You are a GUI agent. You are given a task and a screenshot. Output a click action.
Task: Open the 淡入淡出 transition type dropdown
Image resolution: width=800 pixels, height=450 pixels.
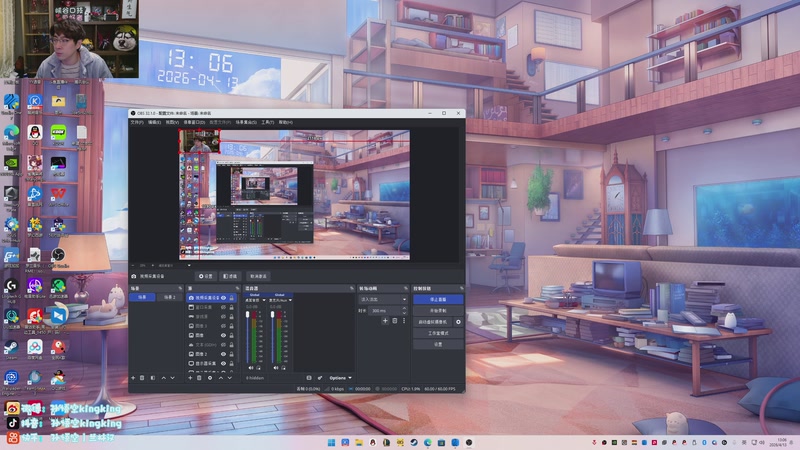click(383, 299)
